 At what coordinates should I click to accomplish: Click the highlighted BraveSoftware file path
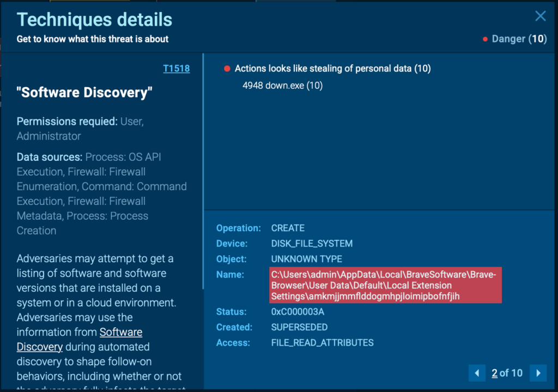pos(385,285)
